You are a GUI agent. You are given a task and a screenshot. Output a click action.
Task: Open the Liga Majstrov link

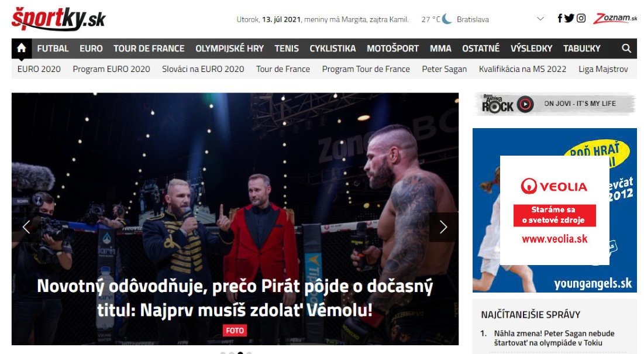tap(603, 69)
